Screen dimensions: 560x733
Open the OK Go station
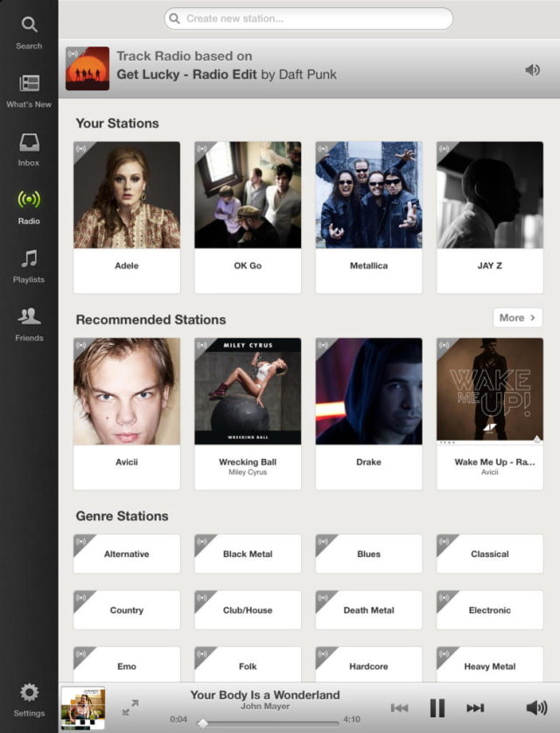[x=248, y=217]
